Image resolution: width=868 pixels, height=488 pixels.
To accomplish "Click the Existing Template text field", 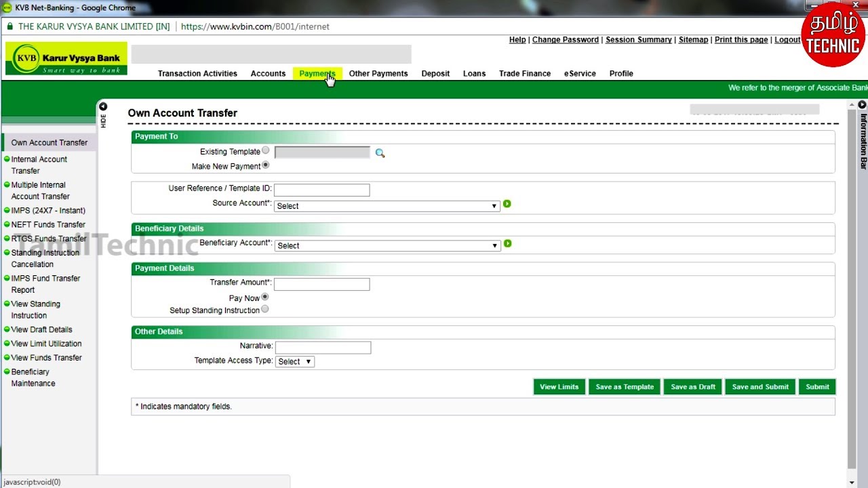I will 322,152.
